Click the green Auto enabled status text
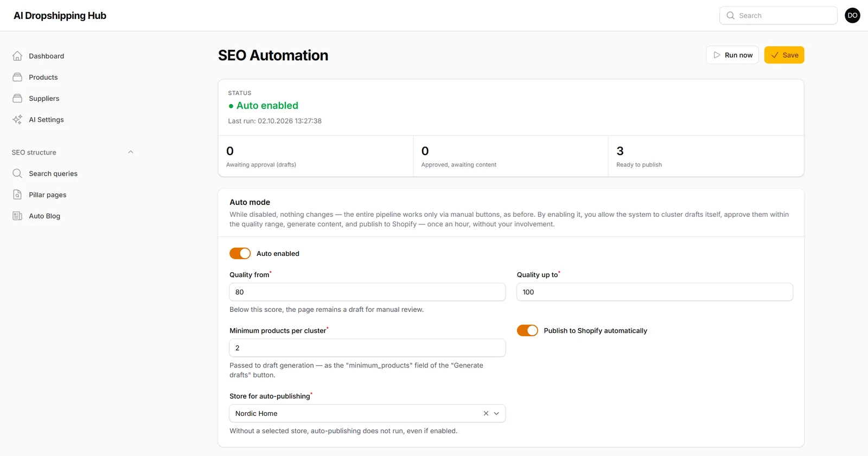The height and width of the screenshot is (456, 868). (x=267, y=106)
